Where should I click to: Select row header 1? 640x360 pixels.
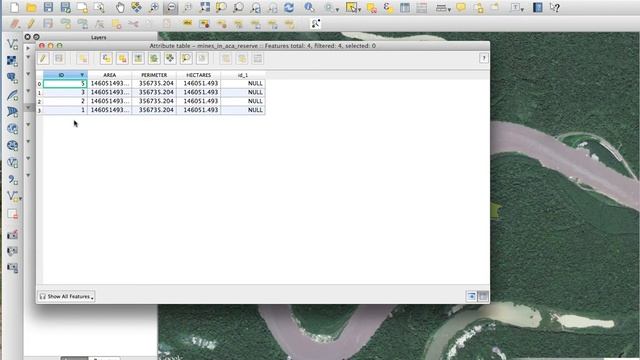[39, 93]
